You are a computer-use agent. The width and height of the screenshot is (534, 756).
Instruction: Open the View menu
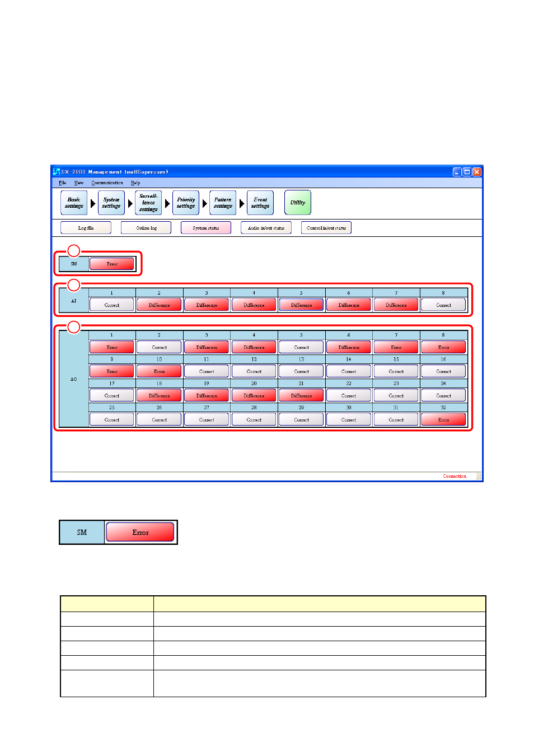[79, 183]
